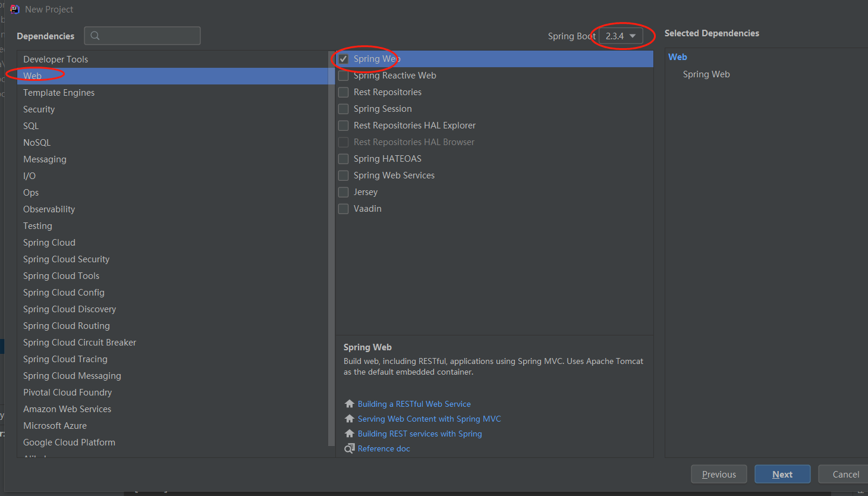Open Serving Web Content with Spring MVC link
This screenshot has height=496, width=868.
[429, 419]
